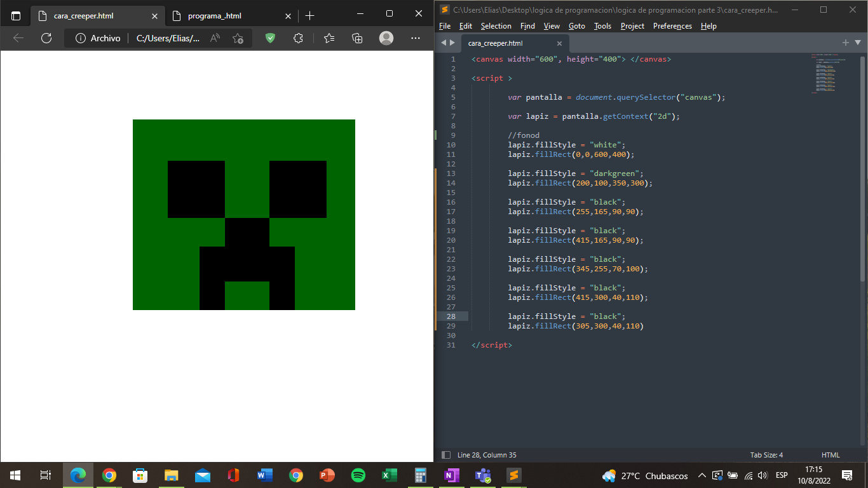
Task: Open the Mail app from the taskbar
Action: click(202, 475)
